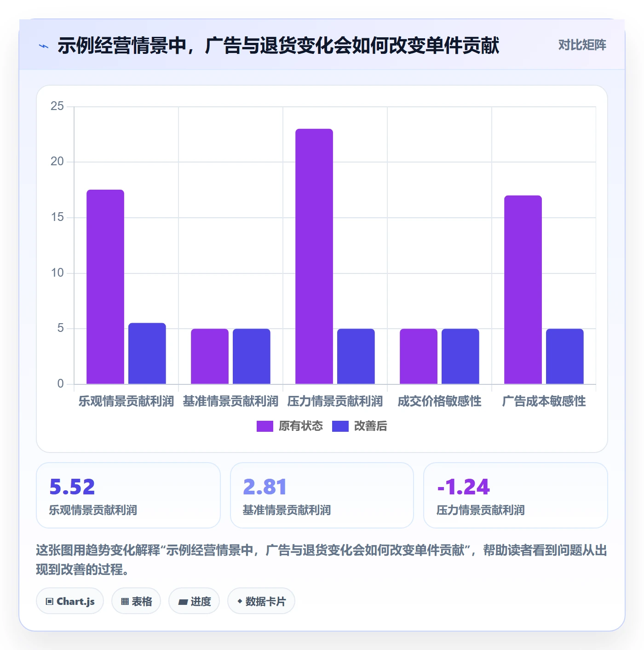Click the 原有状态 legend label
This screenshot has width=644, height=650.
click(301, 426)
